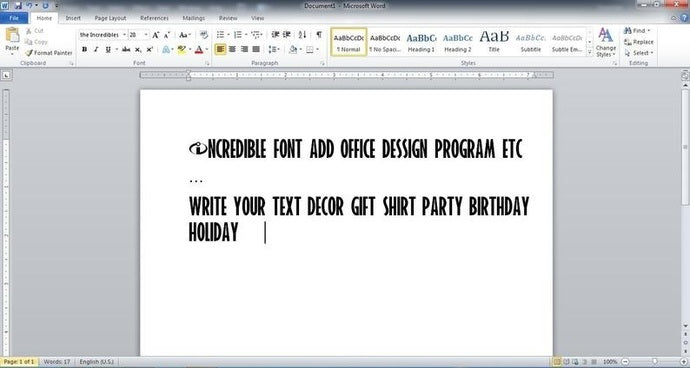Toggle Underline formatting
The height and width of the screenshot is (368, 690).
(108, 49)
